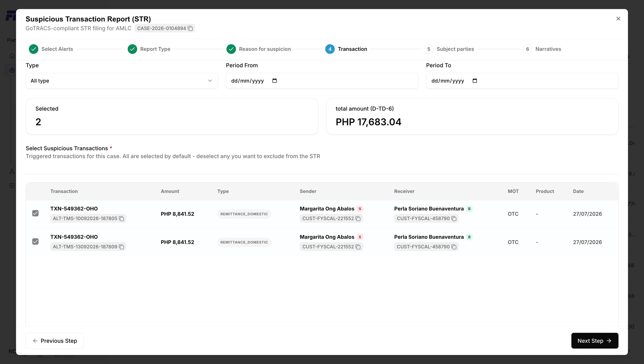This screenshot has width=644, height=364.
Task: Open the Type dropdown showing All type
Action: click(x=122, y=81)
